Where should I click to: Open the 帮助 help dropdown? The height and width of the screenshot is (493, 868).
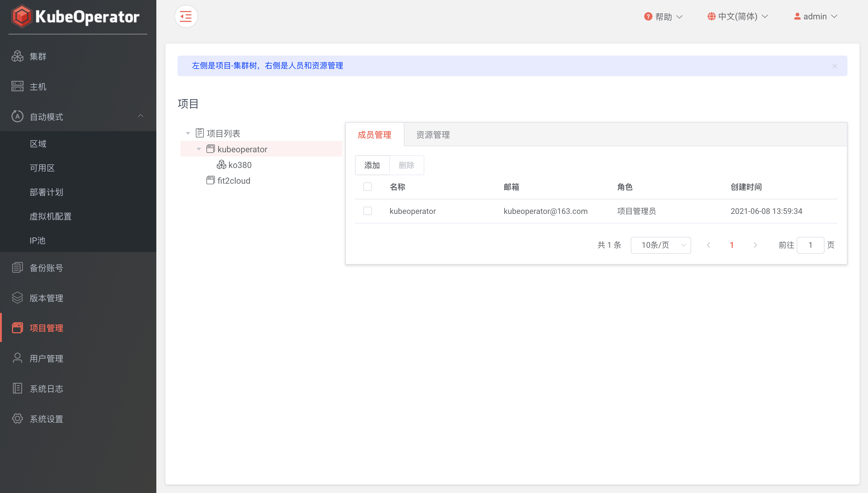pos(663,16)
